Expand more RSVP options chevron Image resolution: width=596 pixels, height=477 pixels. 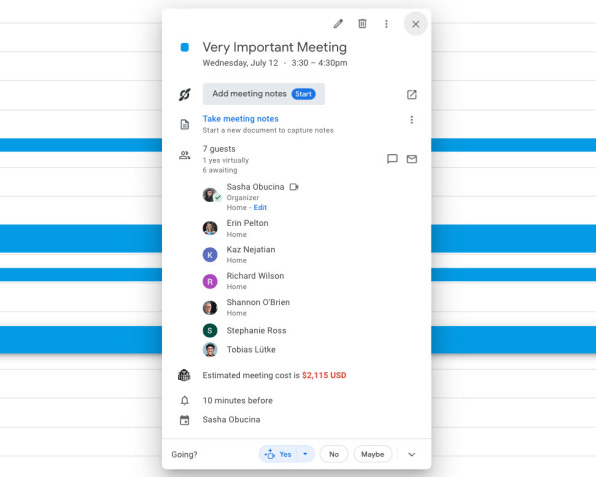tap(412, 455)
